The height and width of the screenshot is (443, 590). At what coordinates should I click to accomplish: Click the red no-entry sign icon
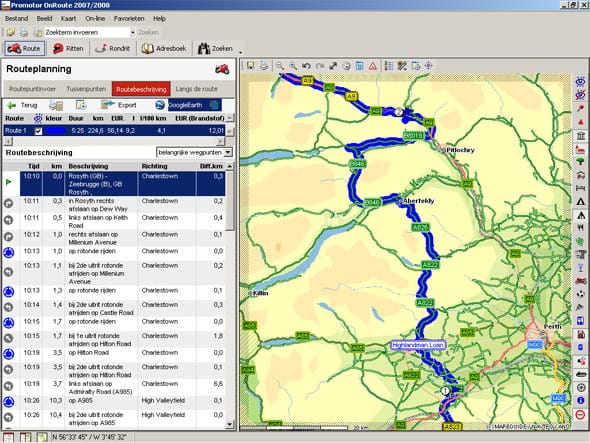tap(581, 414)
